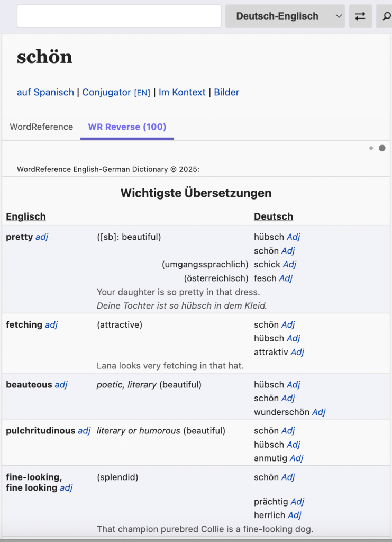Click the Adj tag beside wunderschön
The width and height of the screenshot is (392, 542).
(319, 412)
